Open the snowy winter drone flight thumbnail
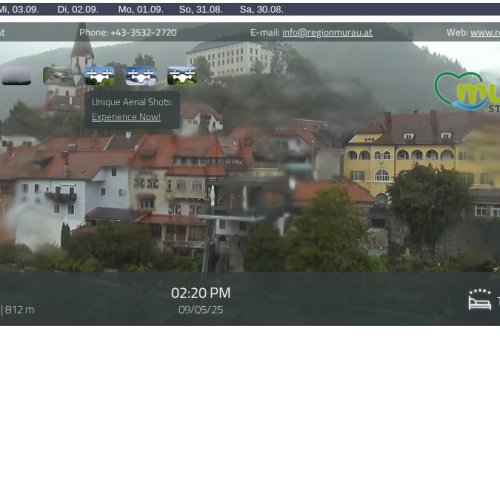Viewport: 500px width, 500px height. [141, 76]
